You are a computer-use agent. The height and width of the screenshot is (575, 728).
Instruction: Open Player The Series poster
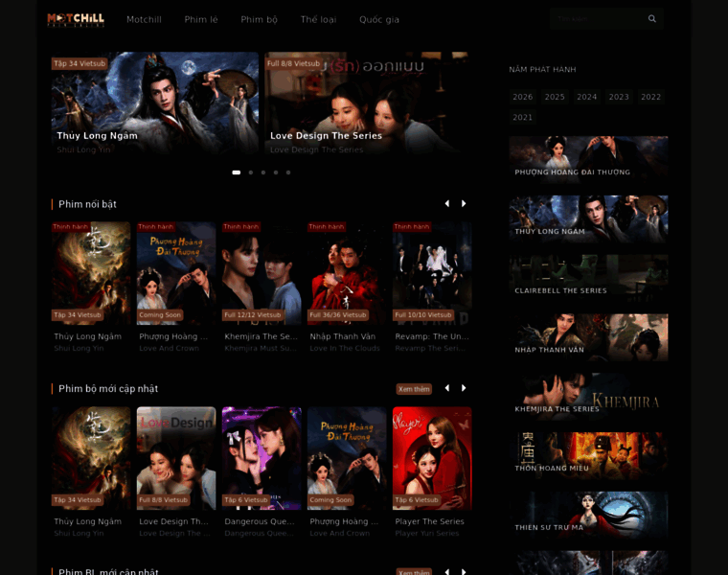(432, 458)
